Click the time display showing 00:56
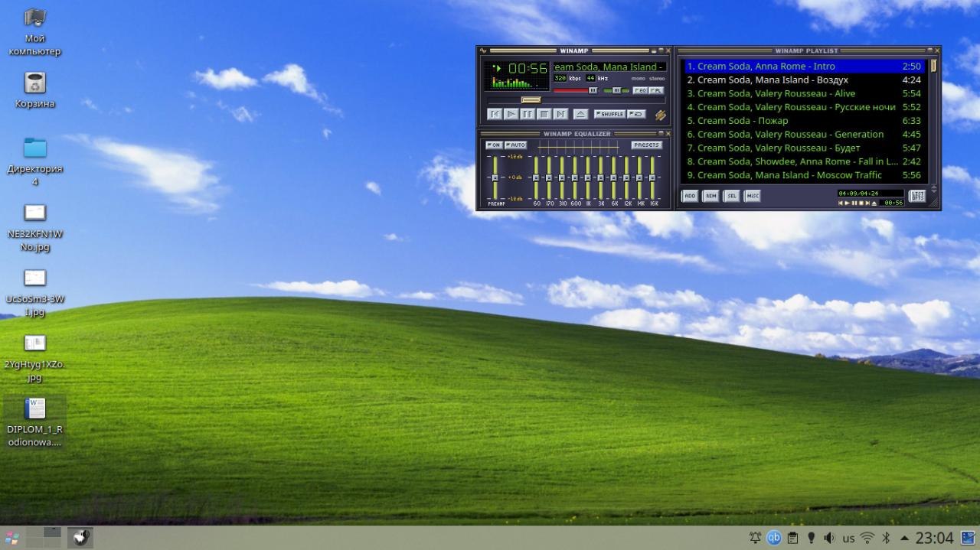 click(528, 68)
